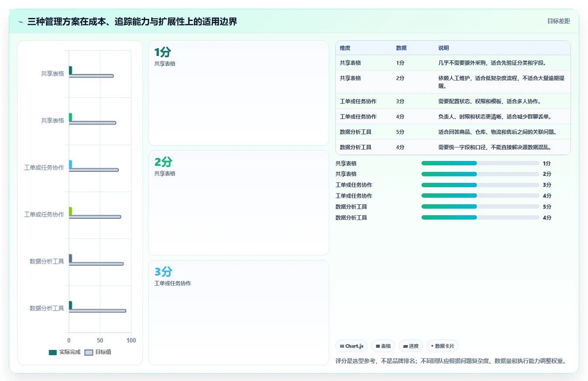588x381 pixels.
Task: Open the 1分 共享表格 data card
Action: pos(239,93)
